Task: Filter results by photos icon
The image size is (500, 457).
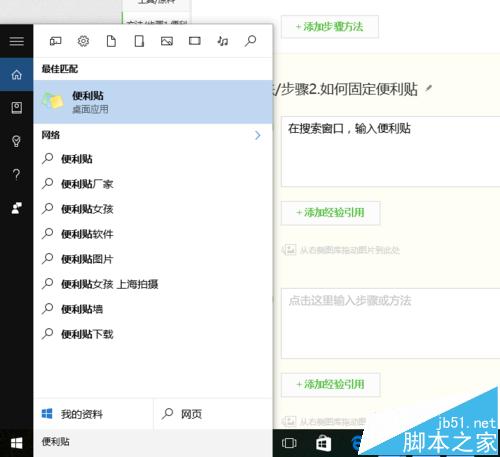Action: [167, 41]
